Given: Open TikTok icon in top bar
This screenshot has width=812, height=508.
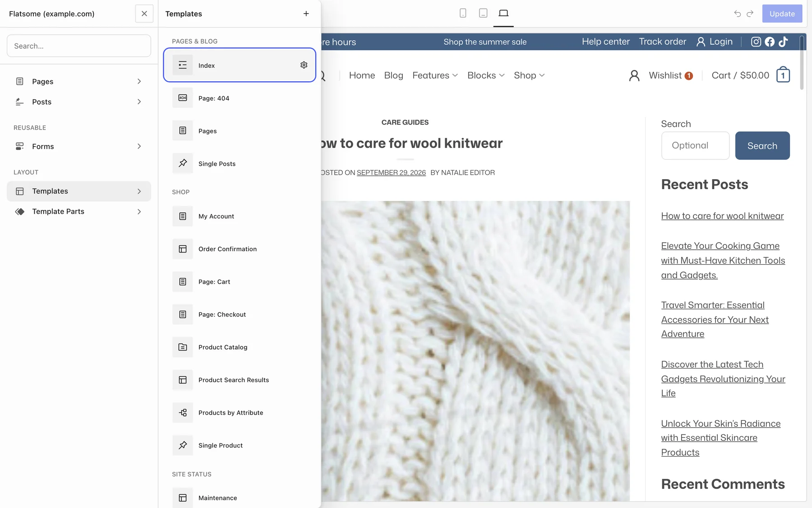Looking at the screenshot, I should 783,42.
